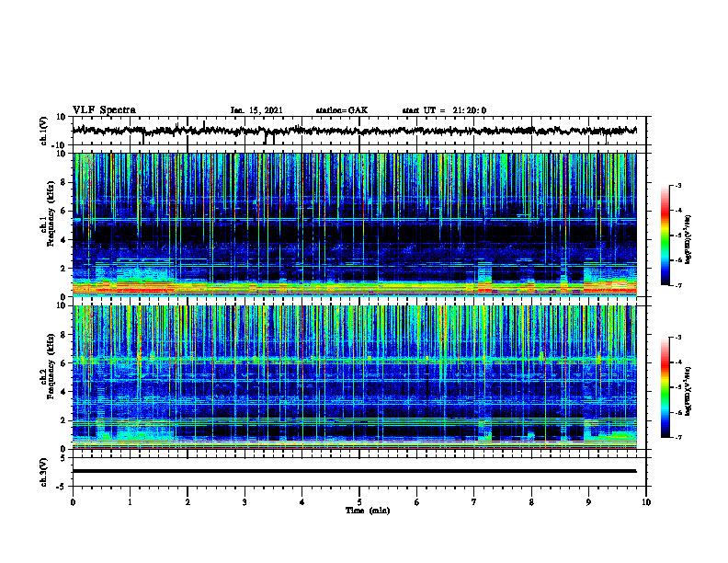Click the "2" kHz tick on ch.1 spectrogram
Screen dimensions: 728x563
pos(63,269)
